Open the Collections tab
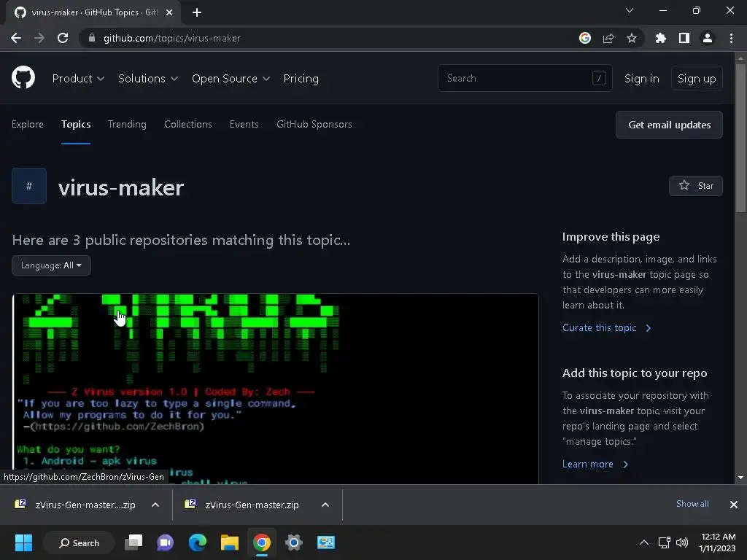 coord(188,124)
